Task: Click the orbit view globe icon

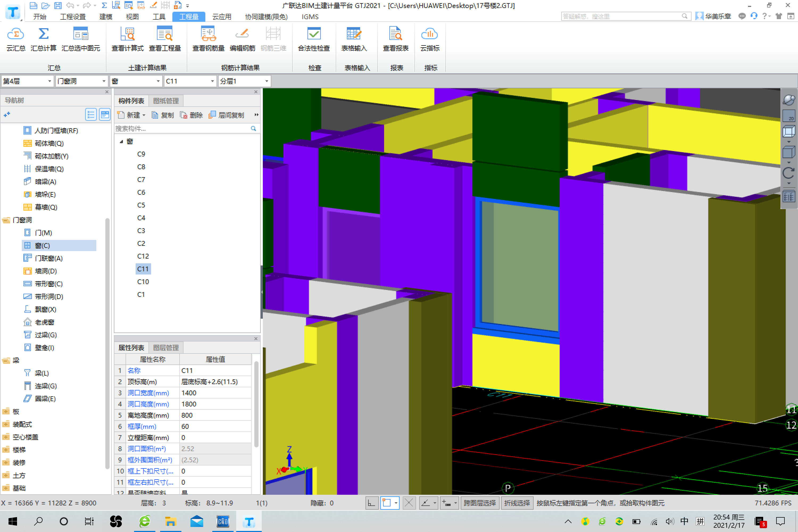Action: pos(789,100)
